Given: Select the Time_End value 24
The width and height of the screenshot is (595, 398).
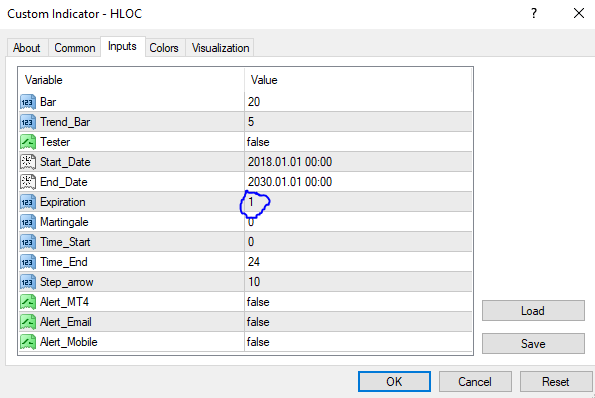Looking at the screenshot, I should 254,262.
